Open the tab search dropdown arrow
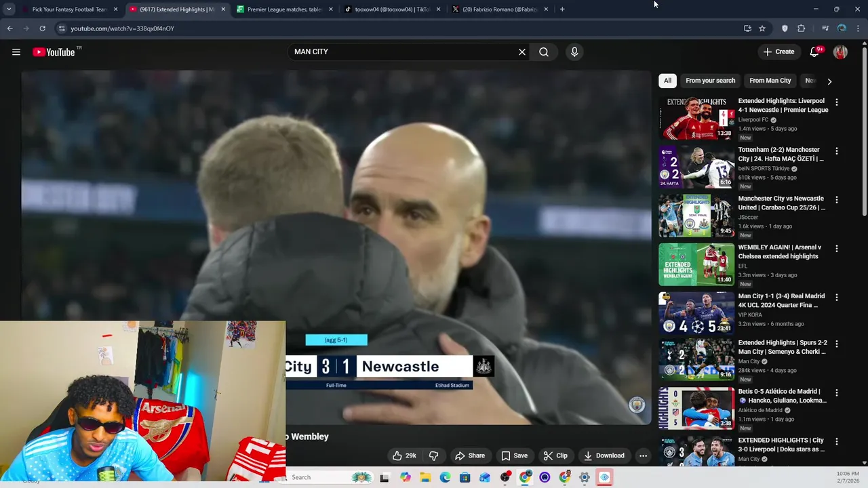The image size is (868, 488). pyautogui.click(x=9, y=9)
